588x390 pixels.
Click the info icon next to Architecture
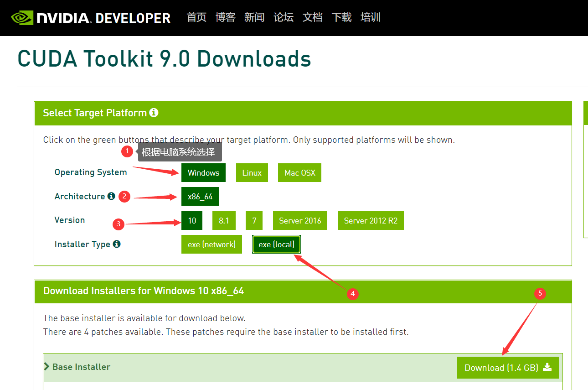coord(111,196)
